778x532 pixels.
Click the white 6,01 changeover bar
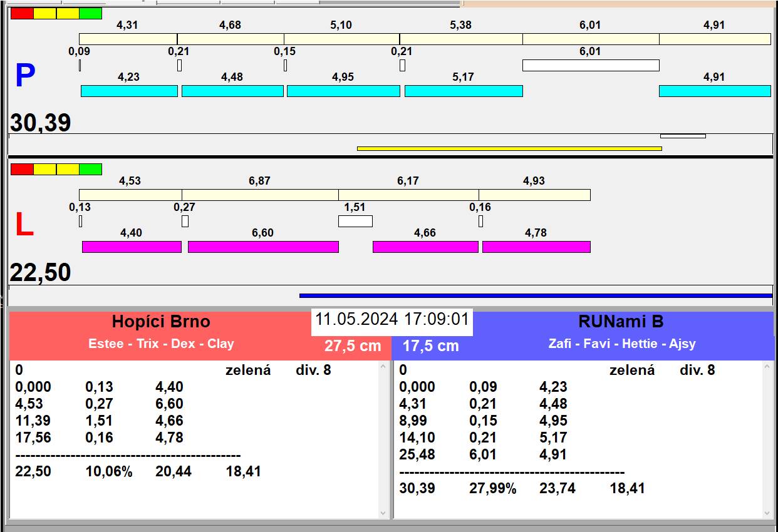point(591,65)
